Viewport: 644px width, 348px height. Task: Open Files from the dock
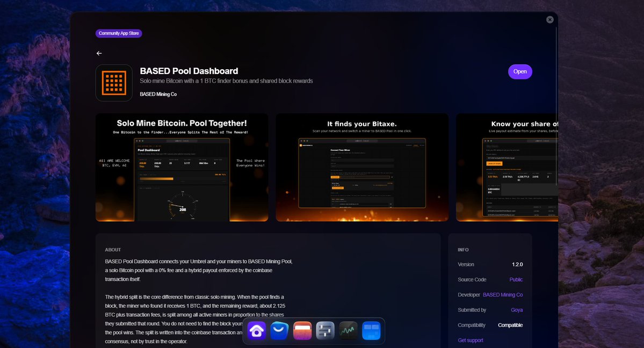pos(302,331)
